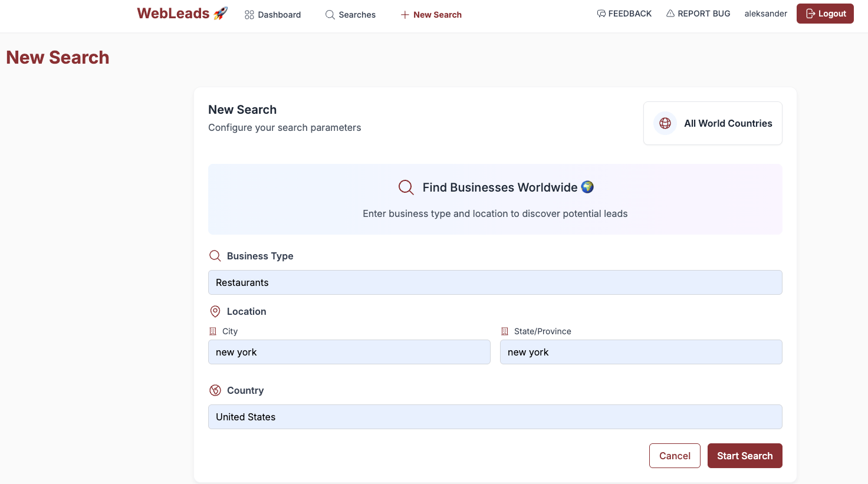Click the aleksander username in header

(x=765, y=14)
